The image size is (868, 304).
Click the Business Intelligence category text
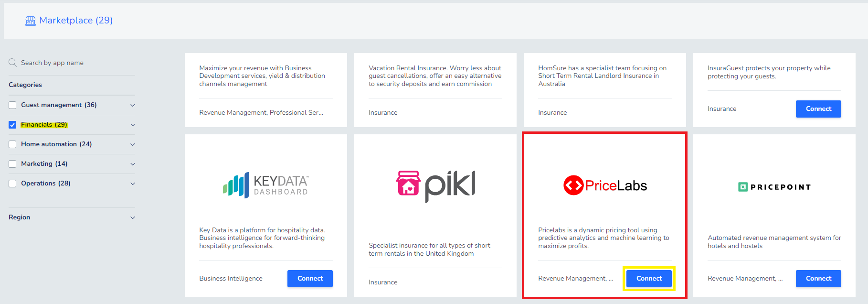(231, 278)
